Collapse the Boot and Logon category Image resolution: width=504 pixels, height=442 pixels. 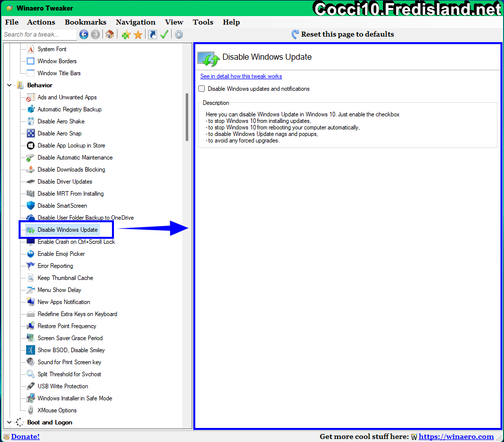(x=10, y=422)
